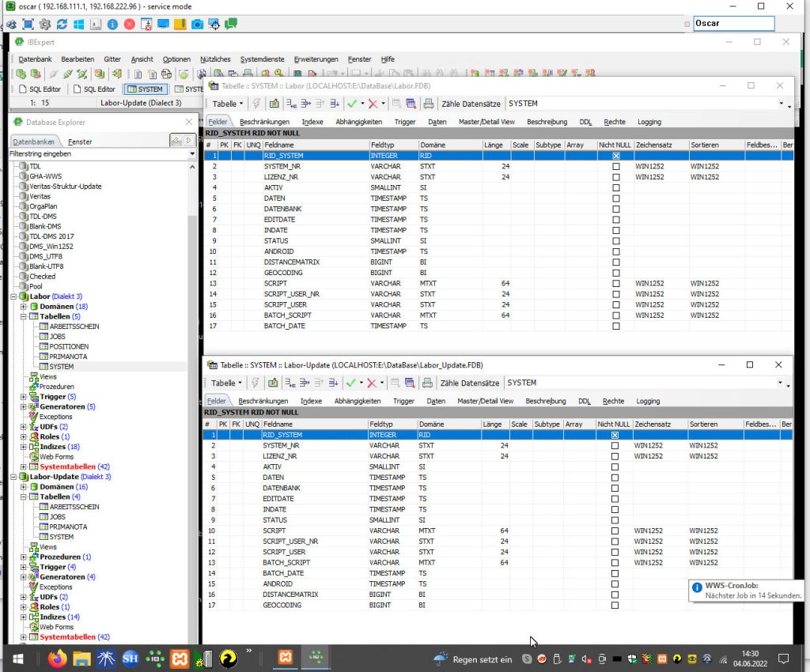Toggle Nicht NULL for BATCH_DATE in Labor table

click(615, 327)
